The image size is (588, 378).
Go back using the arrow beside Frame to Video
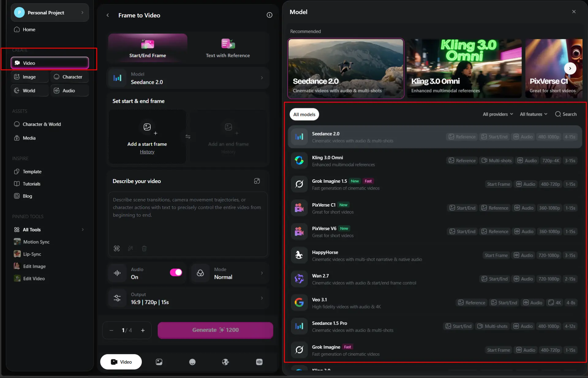108,15
